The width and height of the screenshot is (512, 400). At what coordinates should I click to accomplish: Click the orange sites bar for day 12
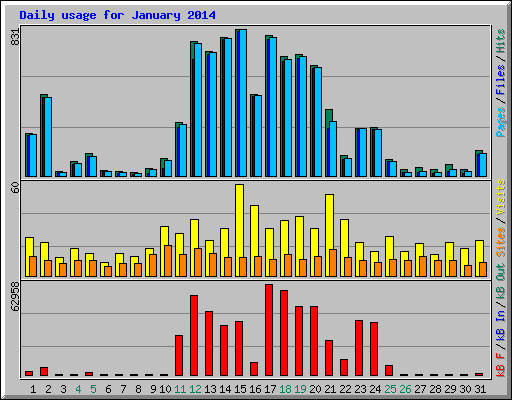click(x=198, y=262)
